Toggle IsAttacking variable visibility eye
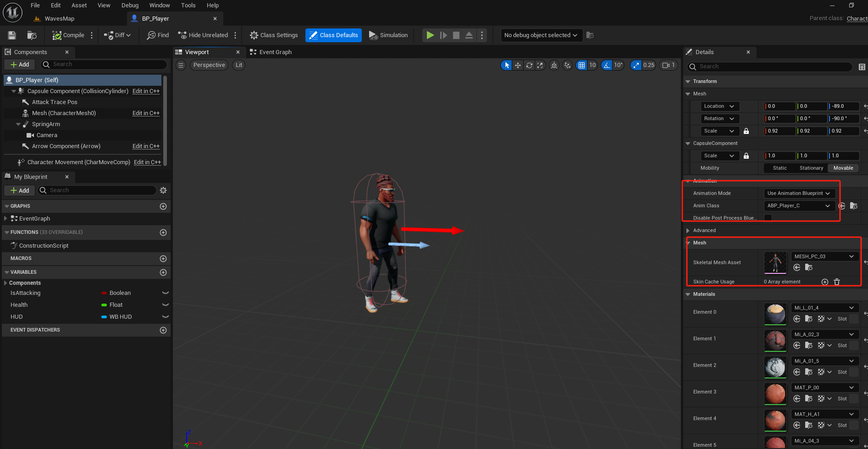The image size is (868, 449). (x=166, y=293)
